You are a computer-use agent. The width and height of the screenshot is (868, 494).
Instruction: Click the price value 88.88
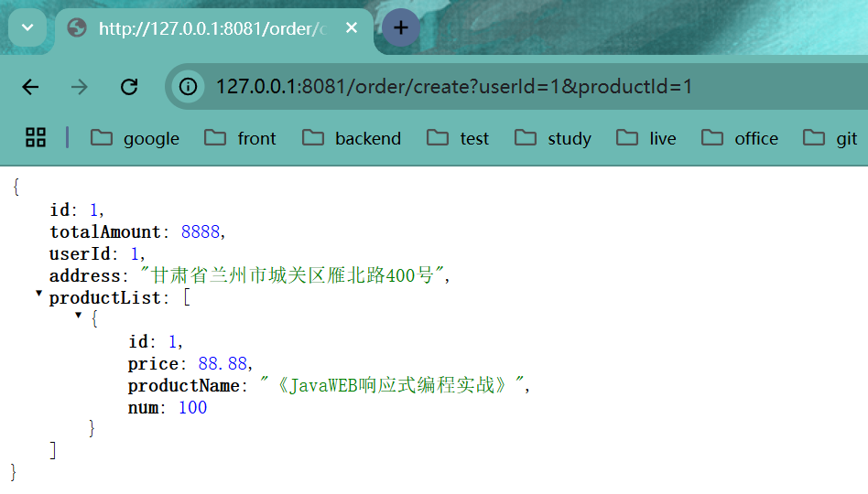222,363
